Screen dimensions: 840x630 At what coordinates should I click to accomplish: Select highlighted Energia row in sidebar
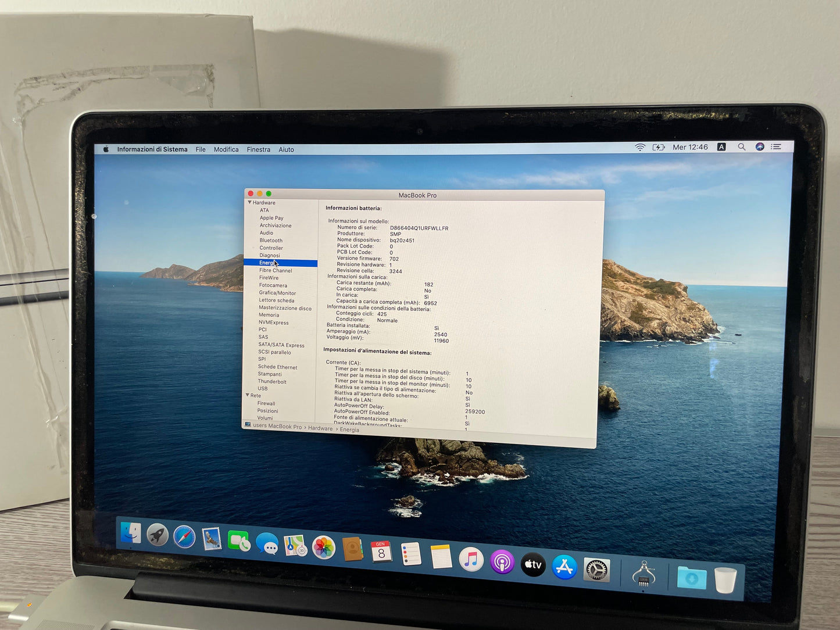[281, 263]
